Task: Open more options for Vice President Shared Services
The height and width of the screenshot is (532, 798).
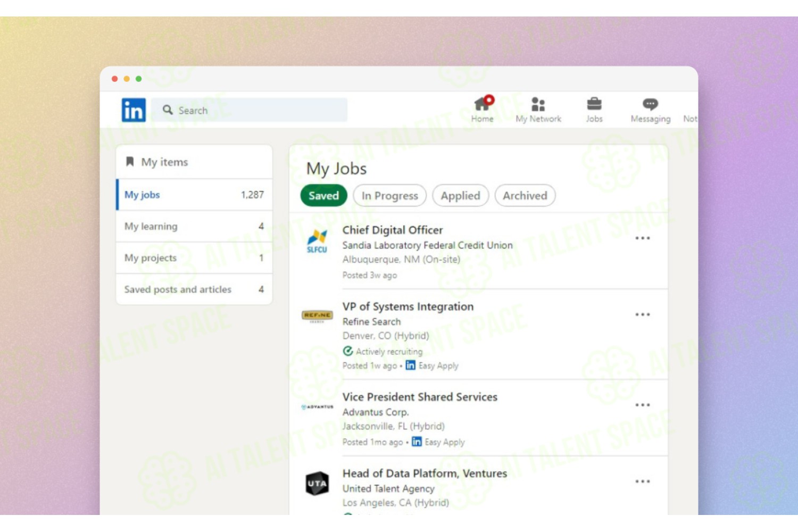Action: 643,405
